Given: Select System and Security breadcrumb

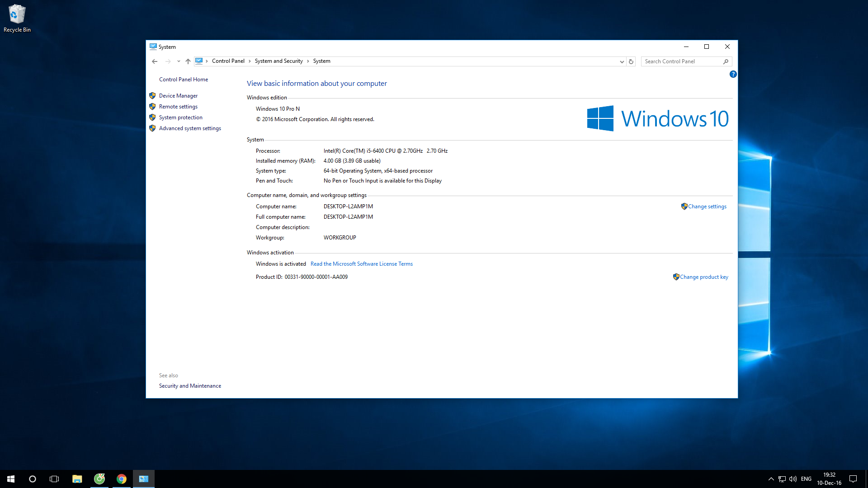Looking at the screenshot, I should pos(278,61).
